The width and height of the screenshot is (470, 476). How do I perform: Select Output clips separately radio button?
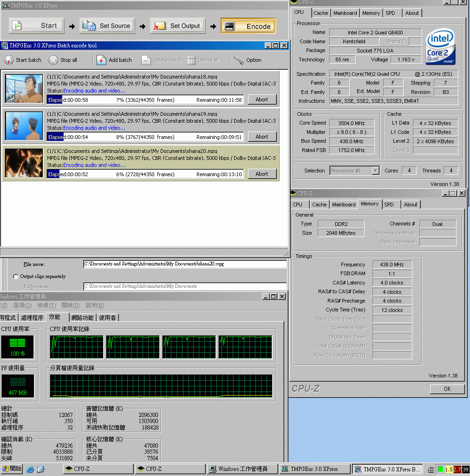(16, 277)
